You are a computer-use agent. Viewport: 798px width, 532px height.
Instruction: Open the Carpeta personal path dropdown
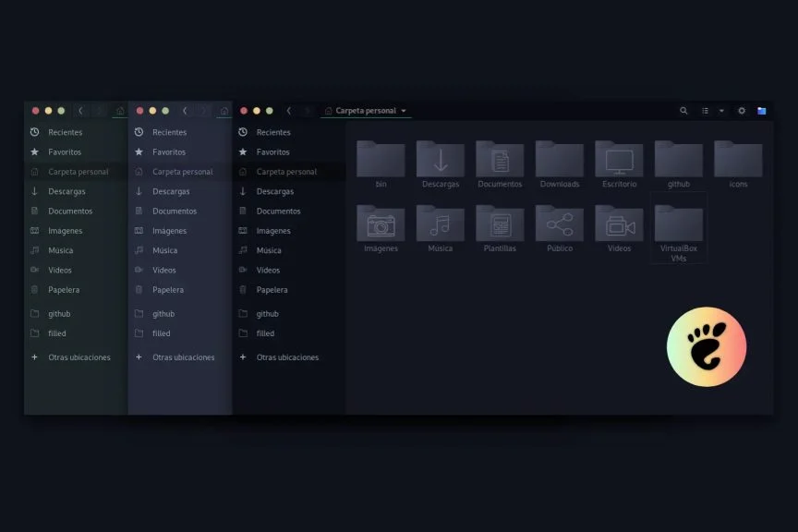click(x=405, y=110)
